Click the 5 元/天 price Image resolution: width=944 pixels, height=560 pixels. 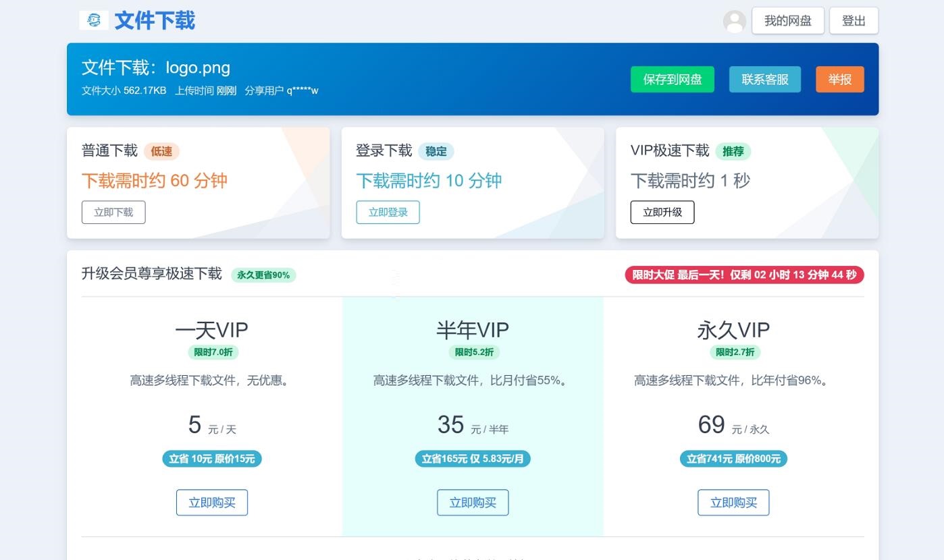[x=212, y=425]
